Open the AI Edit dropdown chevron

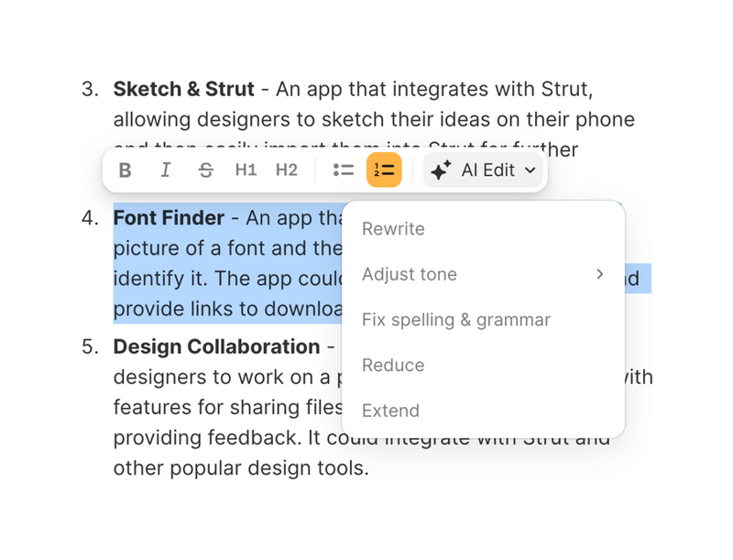click(530, 170)
